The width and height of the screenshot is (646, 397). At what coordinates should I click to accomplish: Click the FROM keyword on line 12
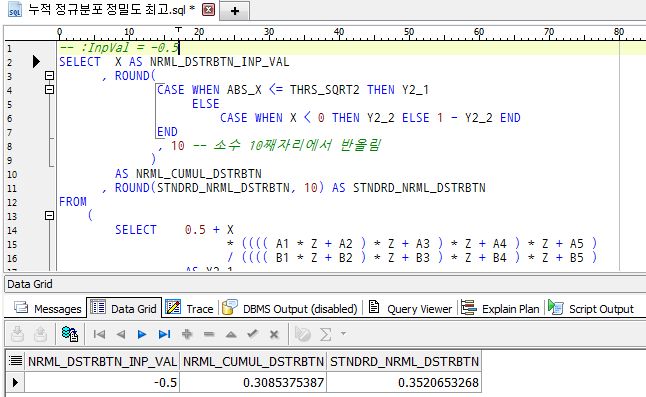click(73, 201)
